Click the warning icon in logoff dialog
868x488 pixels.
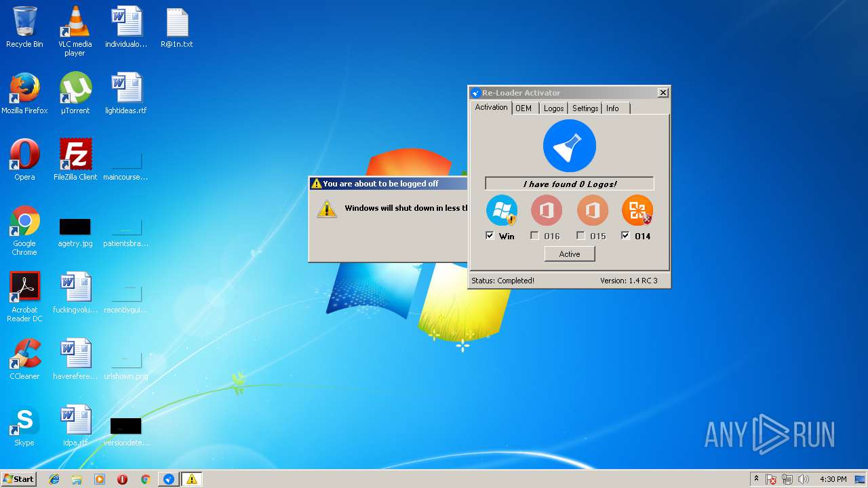tap(327, 209)
